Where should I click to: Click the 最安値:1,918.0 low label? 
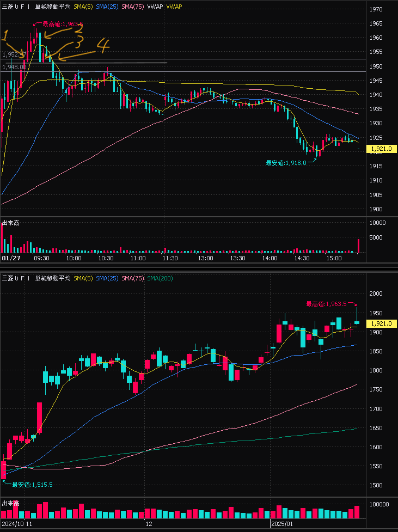tap(286, 163)
